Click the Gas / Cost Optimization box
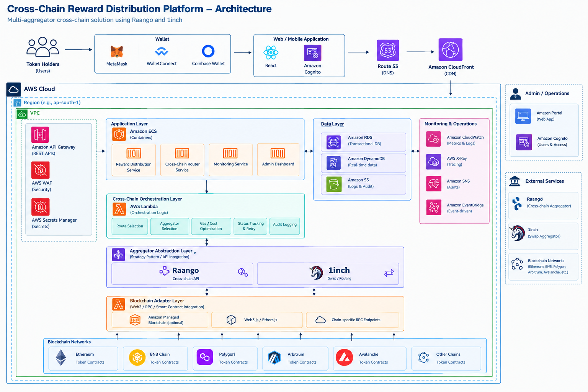Image resolution: width=588 pixels, height=392 pixels. (211, 226)
